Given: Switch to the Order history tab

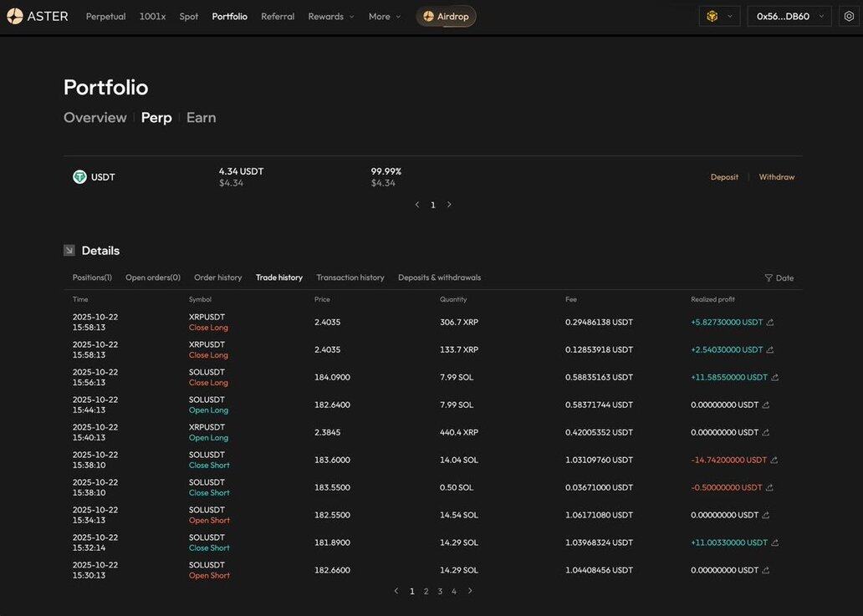Looking at the screenshot, I should [x=217, y=277].
